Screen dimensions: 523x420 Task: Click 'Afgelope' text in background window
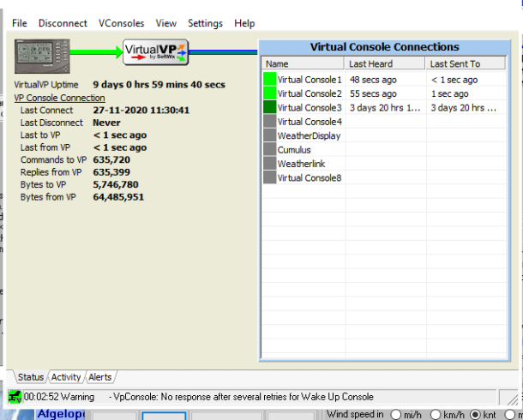point(61,414)
